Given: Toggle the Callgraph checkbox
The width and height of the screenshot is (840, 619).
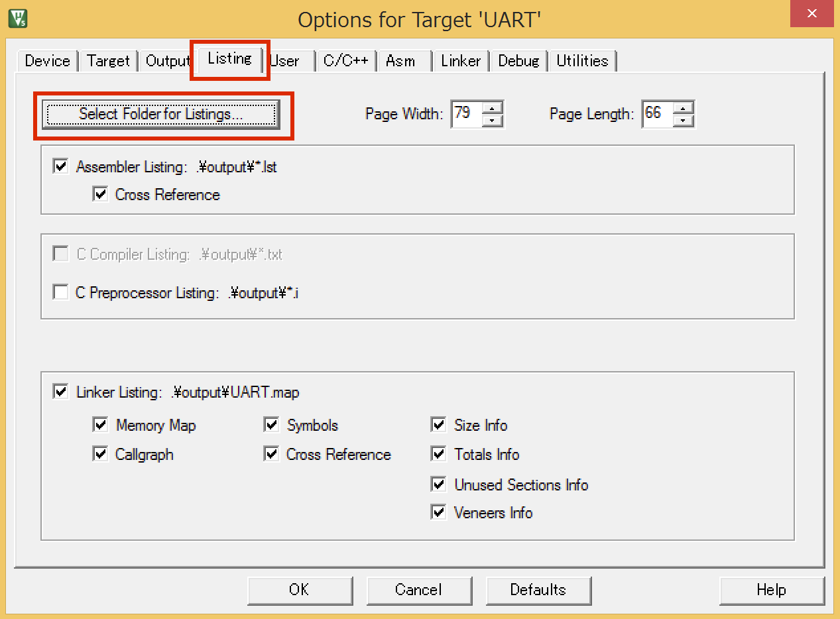Looking at the screenshot, I should [100, 454].
